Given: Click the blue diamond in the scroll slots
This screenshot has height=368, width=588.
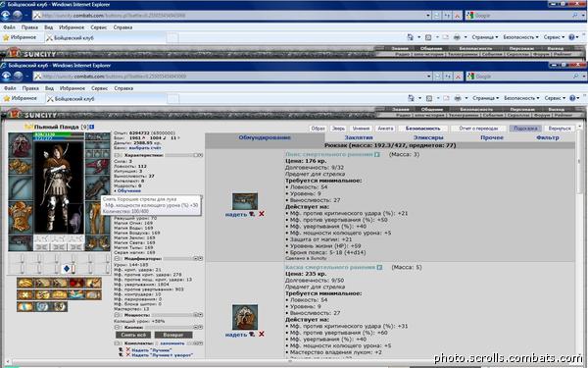Looking at the screenshot, I should (x=67, y=268).
